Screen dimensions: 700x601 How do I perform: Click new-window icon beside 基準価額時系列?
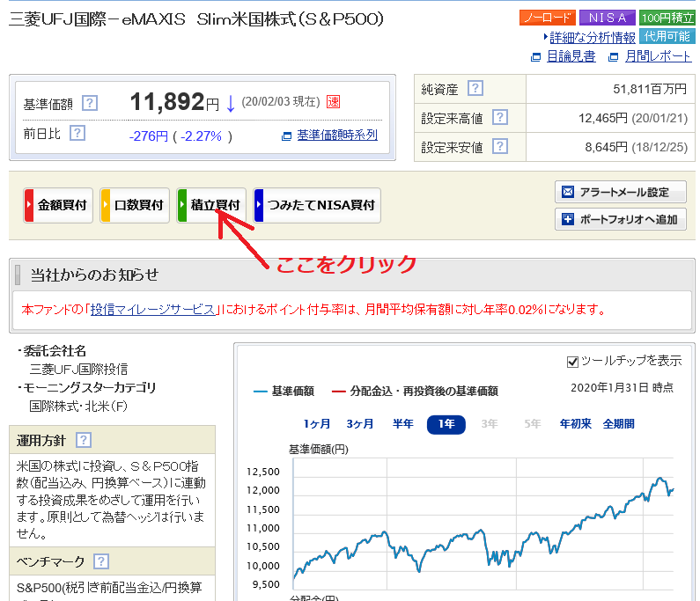(x=287, y=136)
